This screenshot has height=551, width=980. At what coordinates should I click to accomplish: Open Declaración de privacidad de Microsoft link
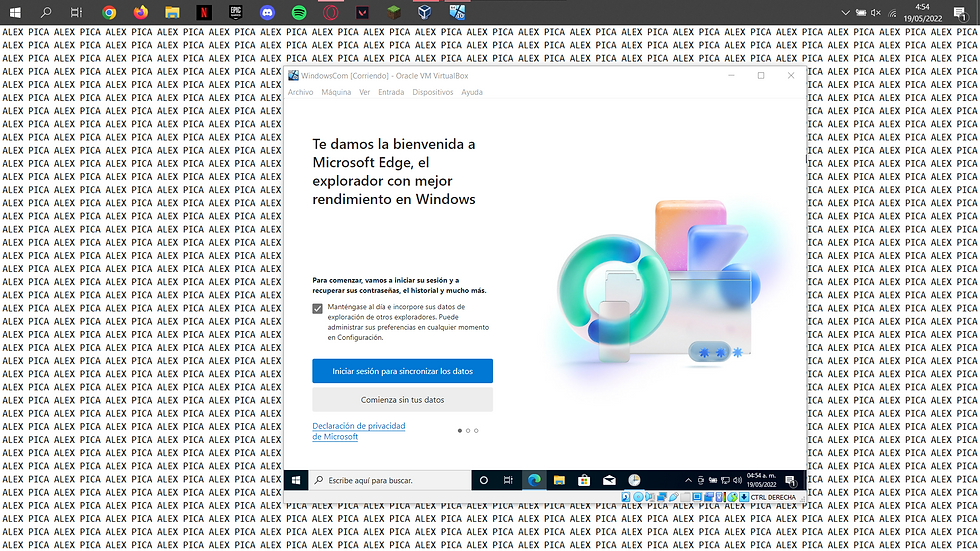pyautogui.click(x=359, y=431)
